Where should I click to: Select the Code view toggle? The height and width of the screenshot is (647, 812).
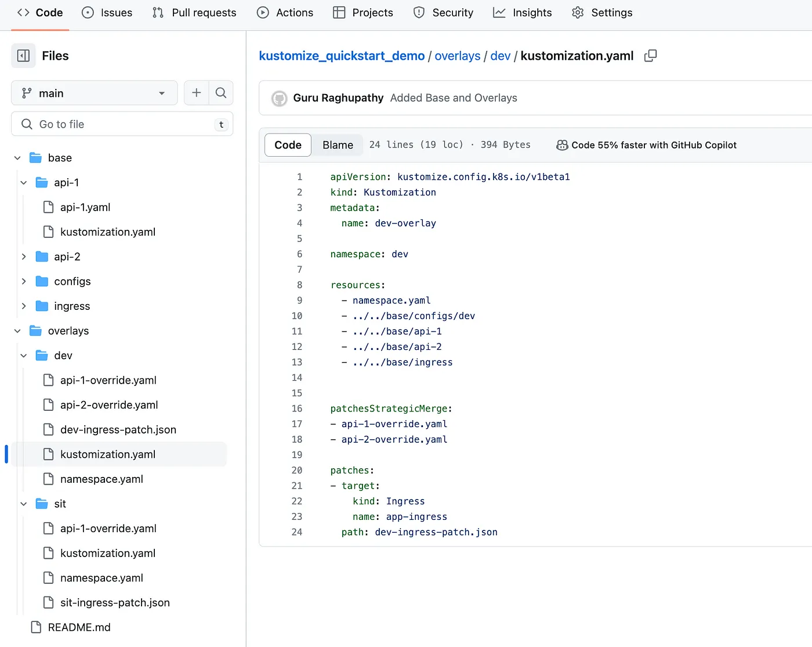click(288, 145)
